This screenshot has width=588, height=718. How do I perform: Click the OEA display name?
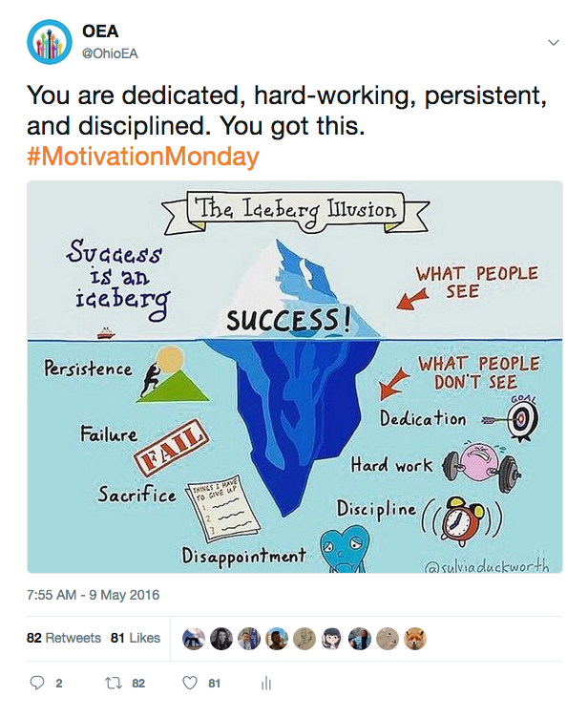pos(100,32)
